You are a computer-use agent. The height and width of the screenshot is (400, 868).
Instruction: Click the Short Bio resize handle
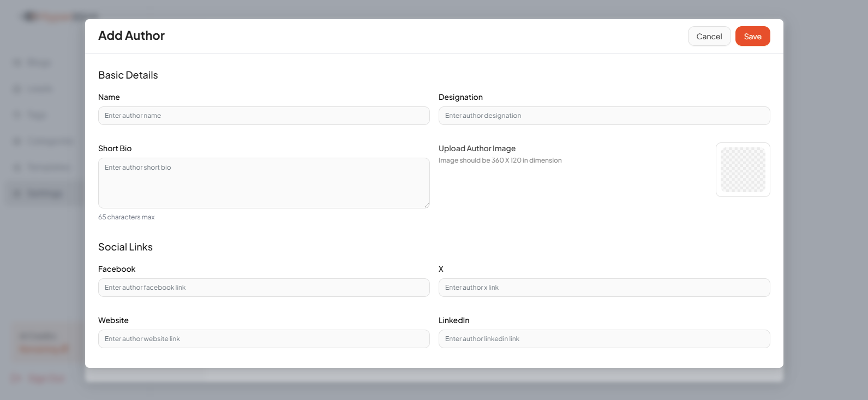pyautogui.click(x=427, y=205)
